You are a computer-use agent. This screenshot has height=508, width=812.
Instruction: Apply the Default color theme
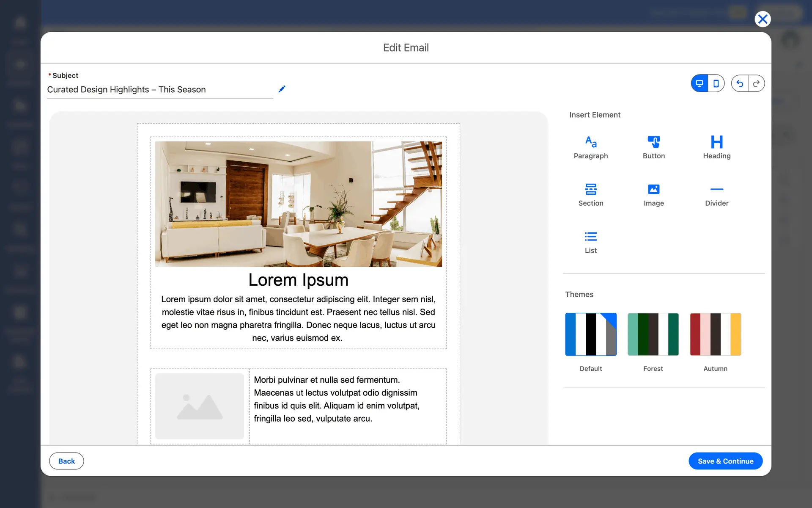click(590, 334)
